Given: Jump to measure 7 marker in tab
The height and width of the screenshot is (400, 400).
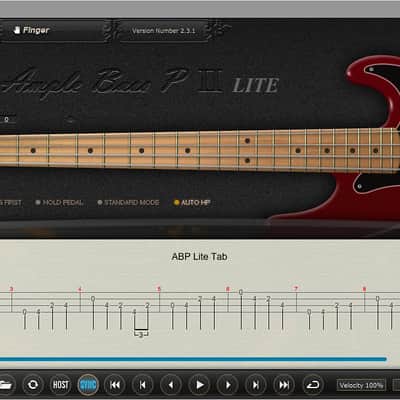Looking at the screenshot, I should pos(296,289).
